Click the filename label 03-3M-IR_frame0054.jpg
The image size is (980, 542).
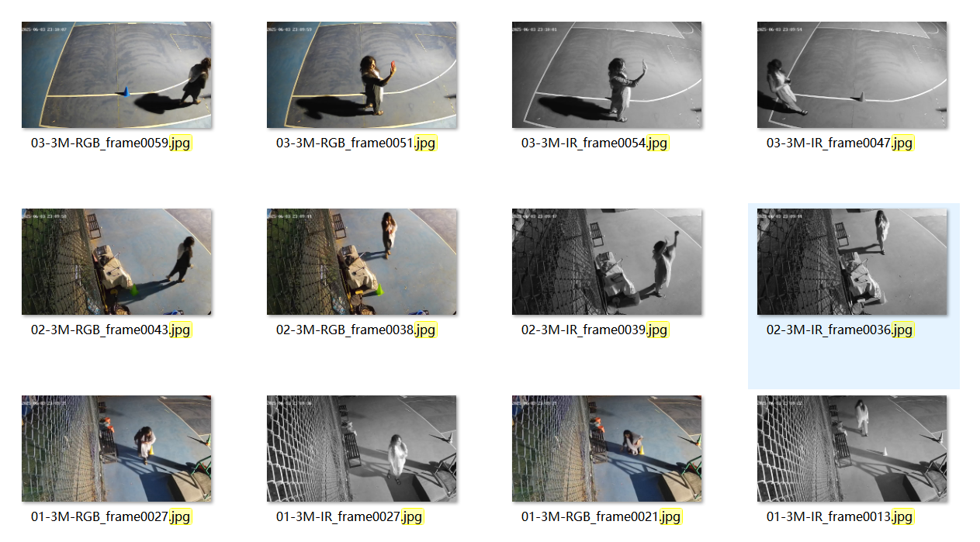click(595, 143)
